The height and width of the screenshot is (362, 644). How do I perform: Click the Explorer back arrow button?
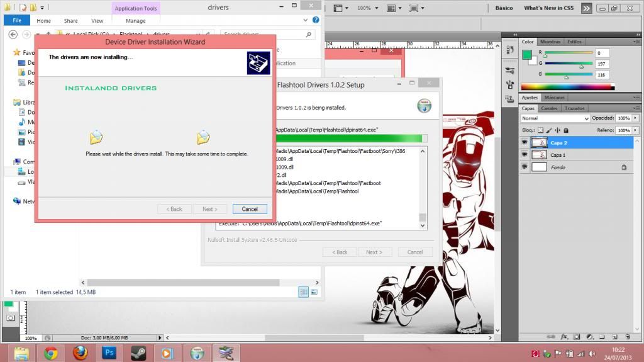13,35
